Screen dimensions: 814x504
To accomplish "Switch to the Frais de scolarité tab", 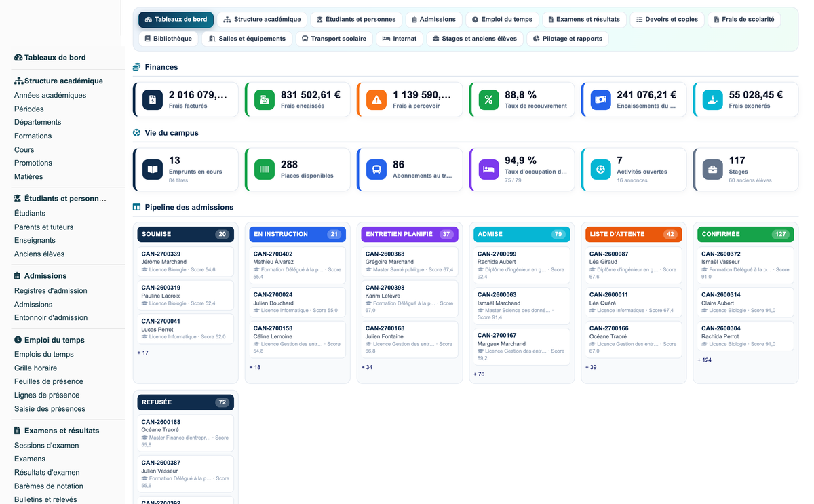I will [744, 20].
